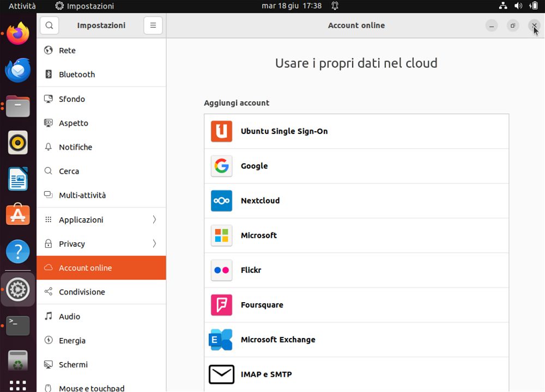Select Audio in the sidebar

pos(101,316)
